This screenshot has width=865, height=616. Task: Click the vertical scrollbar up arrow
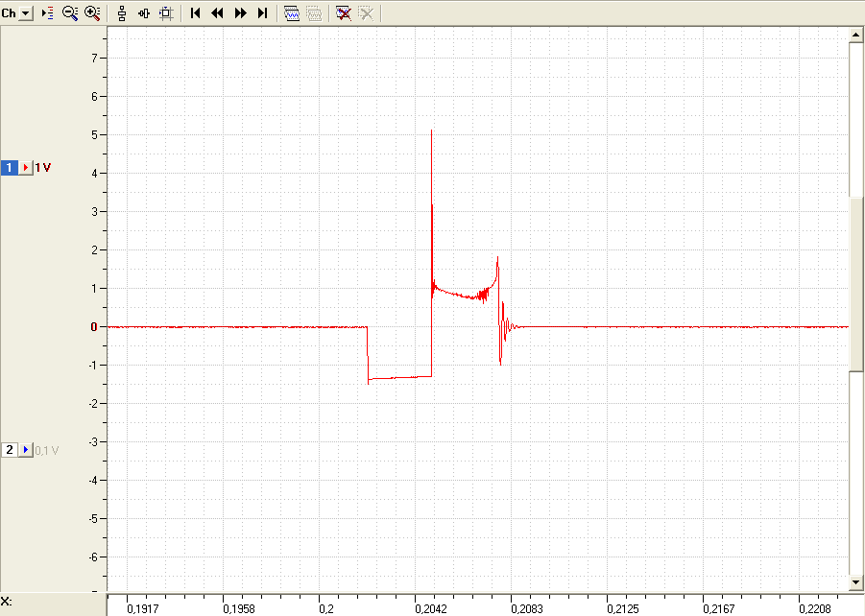[855, 36]
